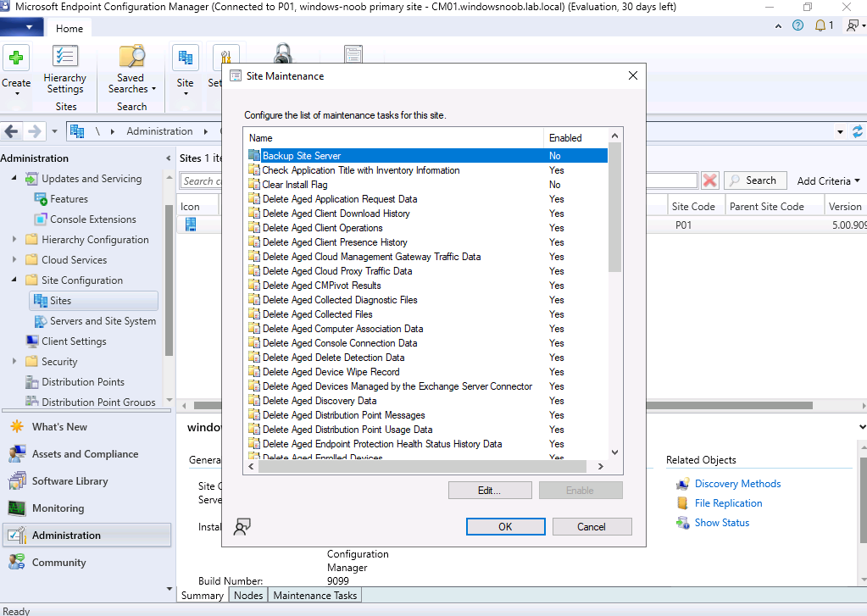Open Saved Searches ribbon icon
The width and height of the screenshot is (867, 616).
(131, 57)
